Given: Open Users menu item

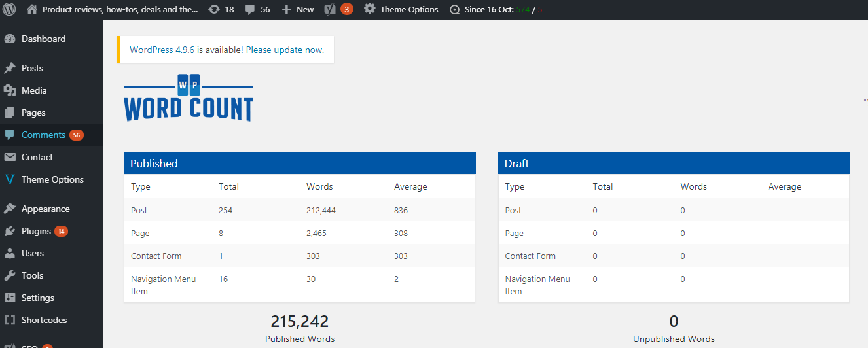Looking at the screenshot, I should point(33,253).
